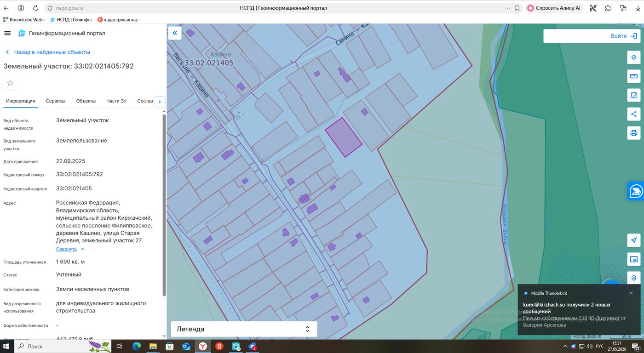Go back with browser back arrow
This screenshot has width=644, height=353.
tap(7, 8)
